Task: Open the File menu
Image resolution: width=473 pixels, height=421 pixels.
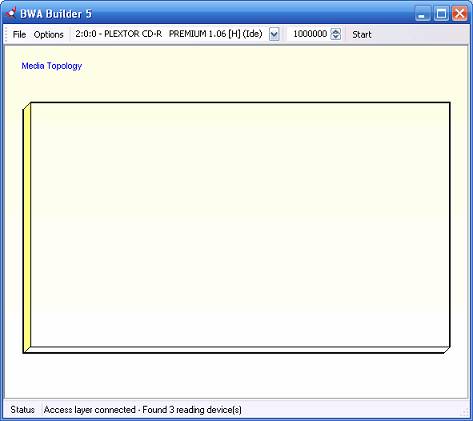Action: tap(19, 34)
